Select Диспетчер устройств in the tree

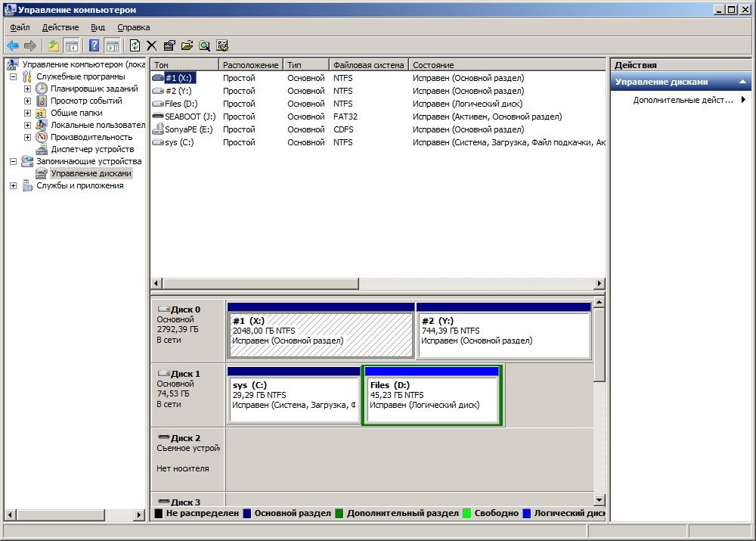[x=91, y=149]
